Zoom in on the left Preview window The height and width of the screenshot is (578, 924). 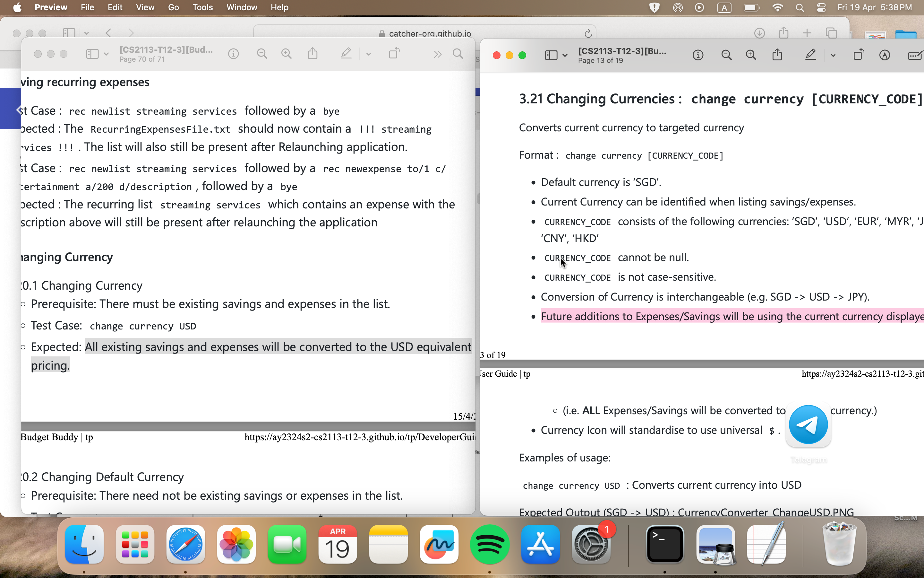287,54
